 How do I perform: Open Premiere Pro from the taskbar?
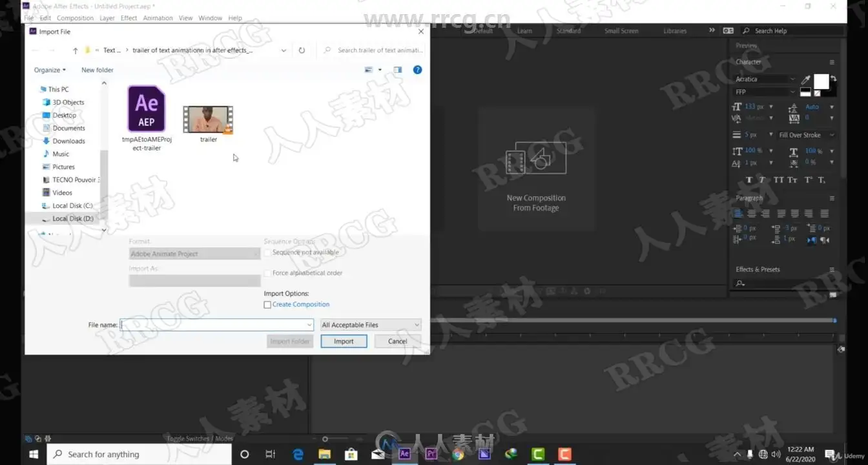pos(431,454)
